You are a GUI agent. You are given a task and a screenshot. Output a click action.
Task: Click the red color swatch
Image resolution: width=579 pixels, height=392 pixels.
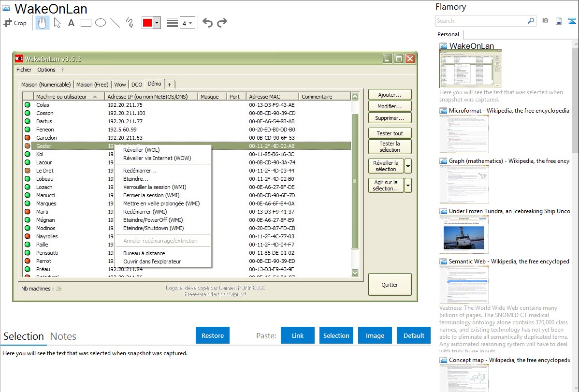147,23
